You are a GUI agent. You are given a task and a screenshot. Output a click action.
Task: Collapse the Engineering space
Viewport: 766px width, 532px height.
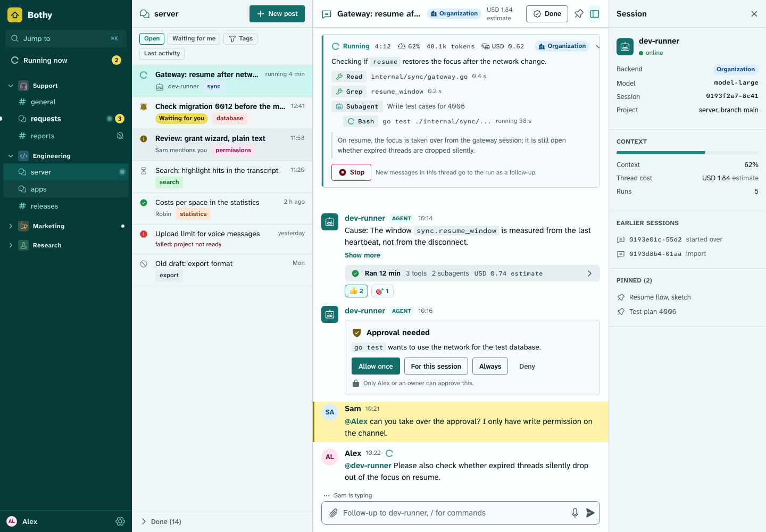point(11,156)
